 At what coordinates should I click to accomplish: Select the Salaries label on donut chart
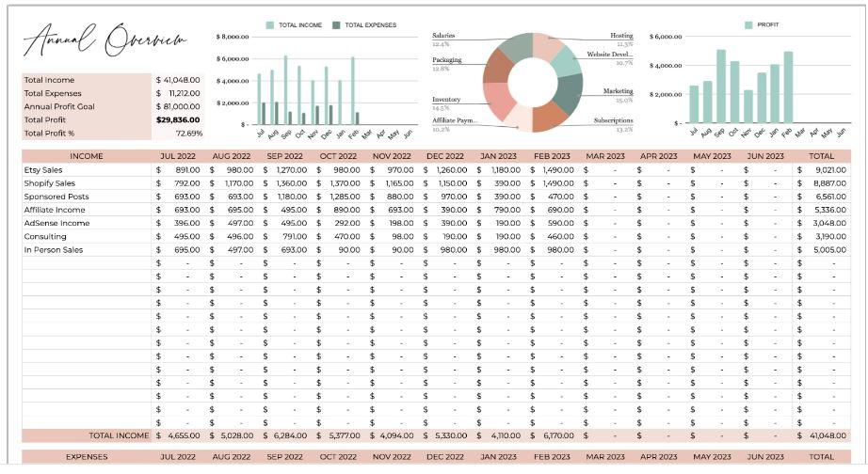[x=443, y=36]
